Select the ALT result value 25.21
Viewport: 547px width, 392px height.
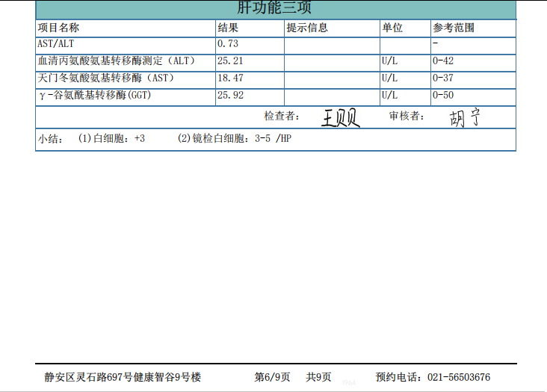click(x=230, y=61)
